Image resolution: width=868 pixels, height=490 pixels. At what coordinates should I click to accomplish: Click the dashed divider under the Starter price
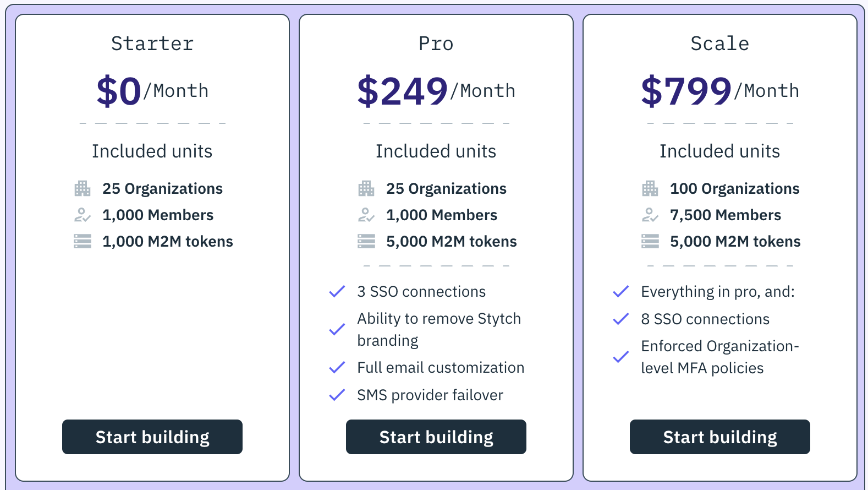coord(152,122)
